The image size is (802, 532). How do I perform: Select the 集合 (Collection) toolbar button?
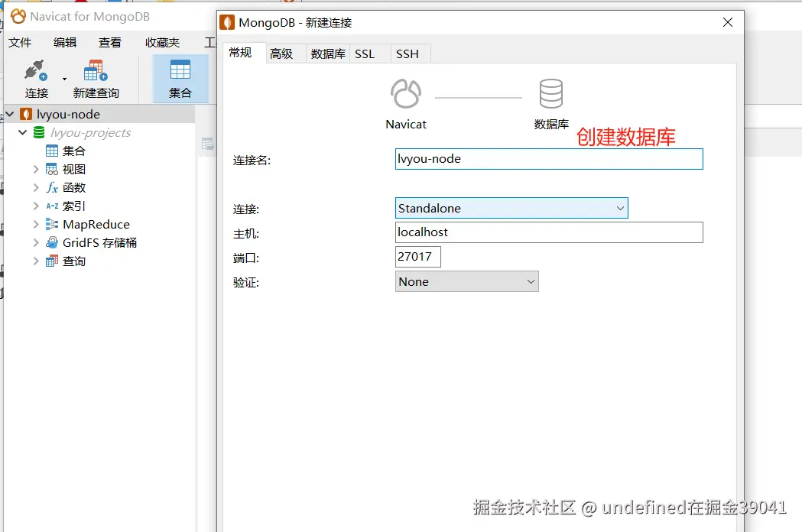pos(180,79)
